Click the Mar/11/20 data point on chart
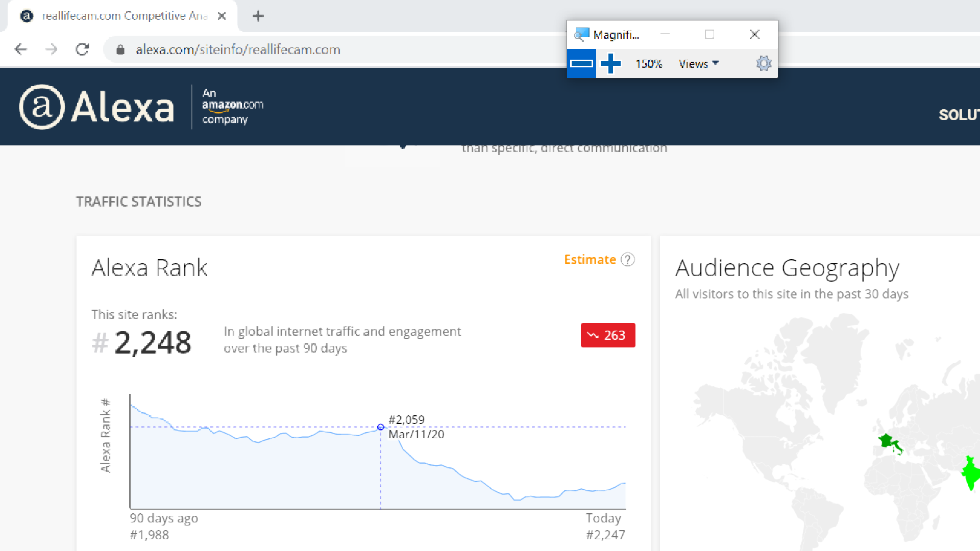Screen dimensions: 980x551 380,427
